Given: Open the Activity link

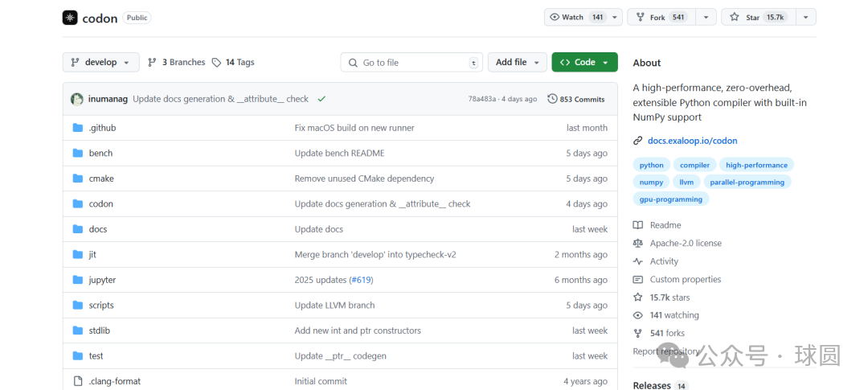Looking at the screenshot, I should point(656,261).
